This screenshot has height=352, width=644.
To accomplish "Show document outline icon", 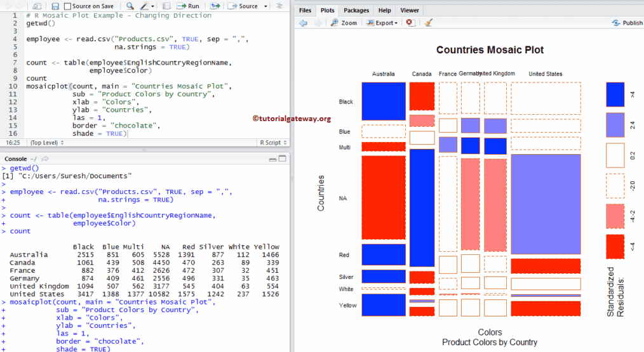I will coord(279,6).
